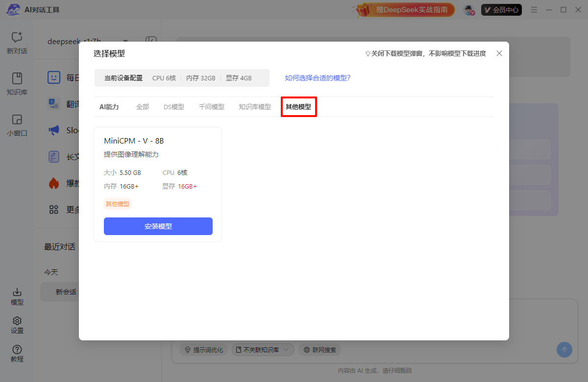The image size is (588, 382).
Task: Open the 翻译 translation icon
Action: pos(54,104)
